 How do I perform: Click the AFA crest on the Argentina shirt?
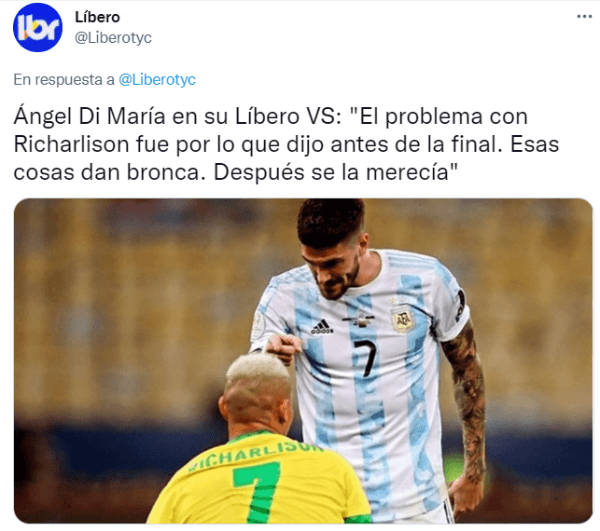click(x=403, y=319)
